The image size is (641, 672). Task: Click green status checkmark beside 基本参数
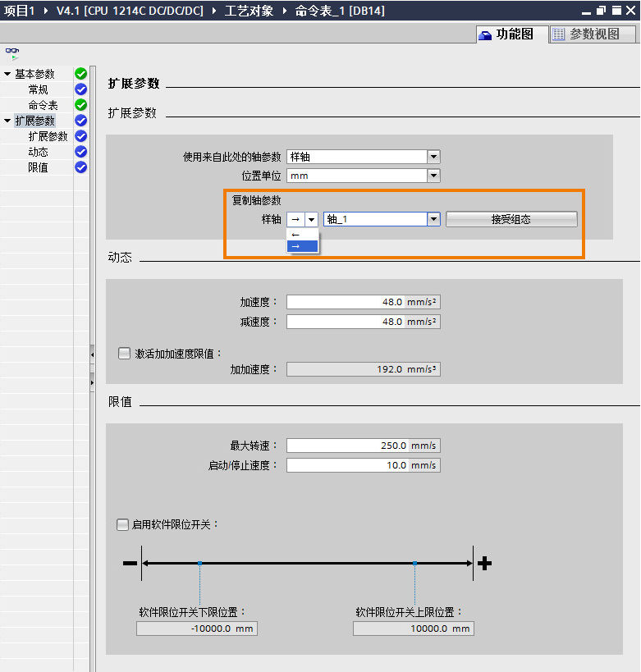[x=80, y=74]
